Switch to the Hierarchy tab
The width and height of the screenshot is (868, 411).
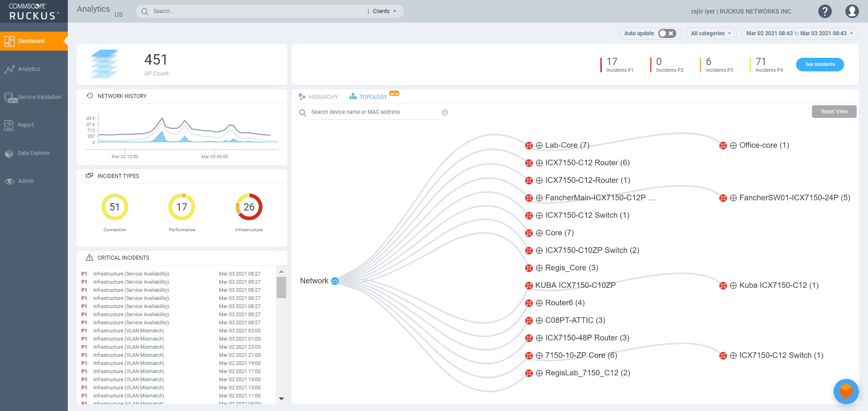coord(318,97)
